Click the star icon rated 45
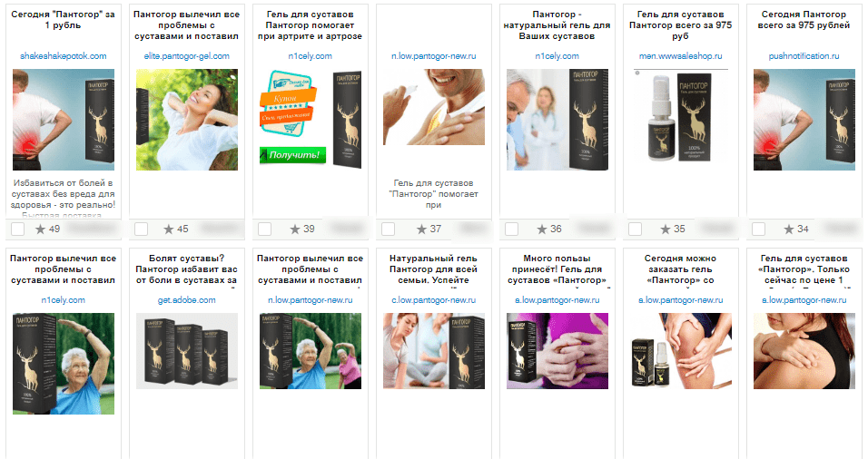868x459 pixels. click(169, 229)
